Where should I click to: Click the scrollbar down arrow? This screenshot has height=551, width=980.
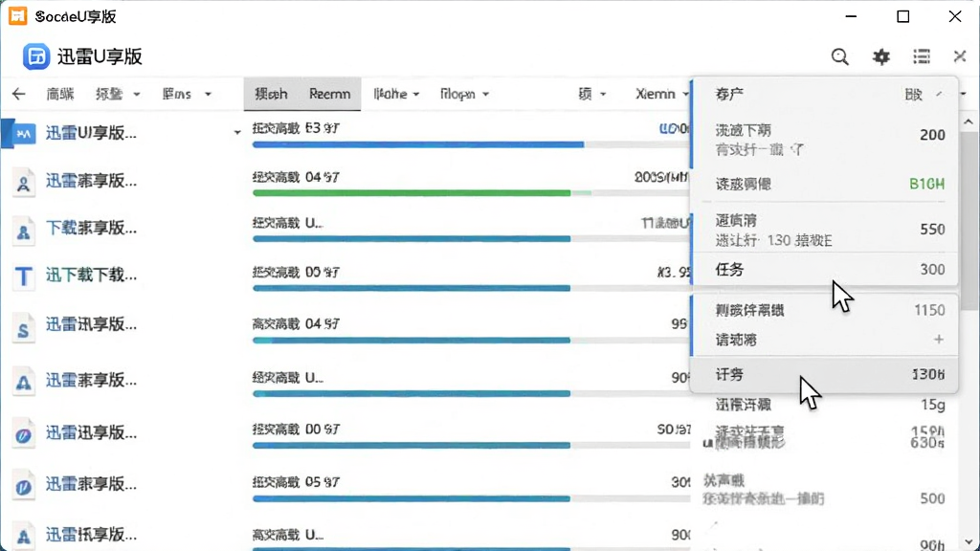[x=969, y=542]
